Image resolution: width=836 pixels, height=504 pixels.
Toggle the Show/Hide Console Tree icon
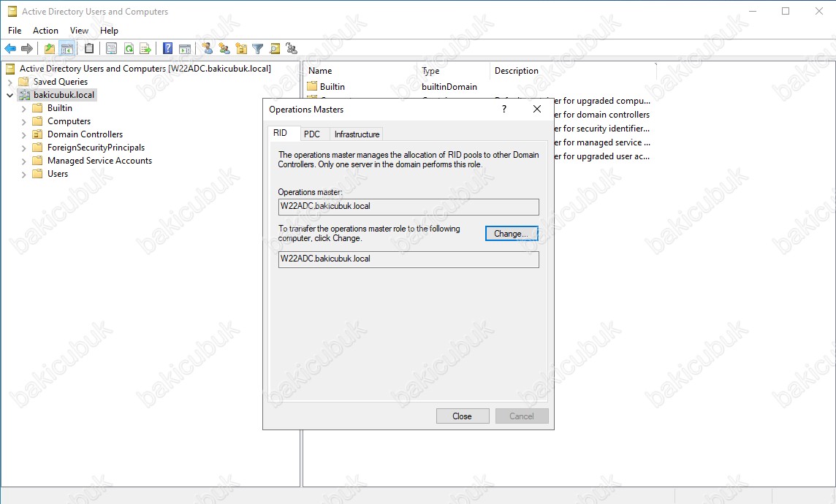tap(66, 49)
